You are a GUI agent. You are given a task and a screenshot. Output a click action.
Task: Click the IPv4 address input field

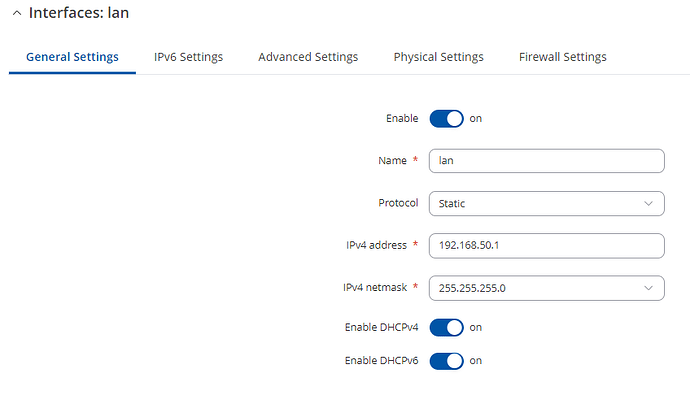pyautogui.click(x=547, y=246)
